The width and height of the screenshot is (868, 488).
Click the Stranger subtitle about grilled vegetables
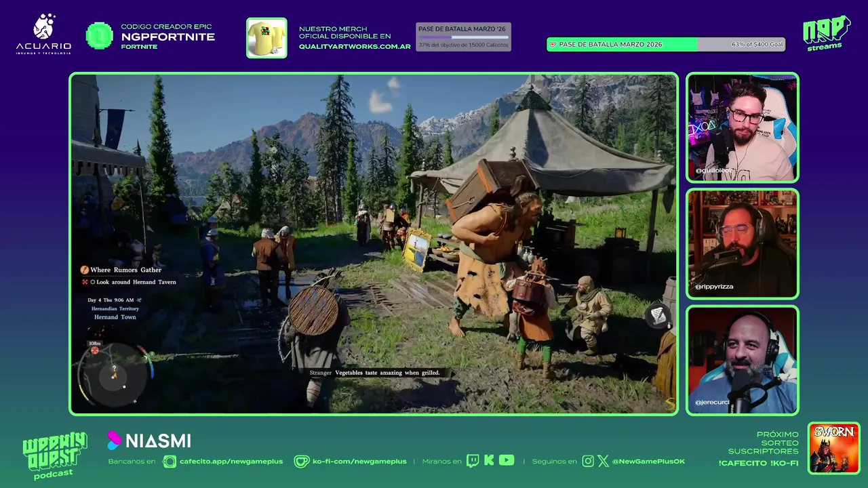(374, 373)
